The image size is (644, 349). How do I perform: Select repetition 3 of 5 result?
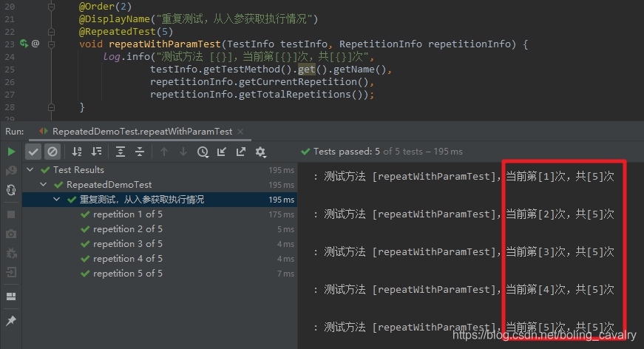tap(160, 244)
